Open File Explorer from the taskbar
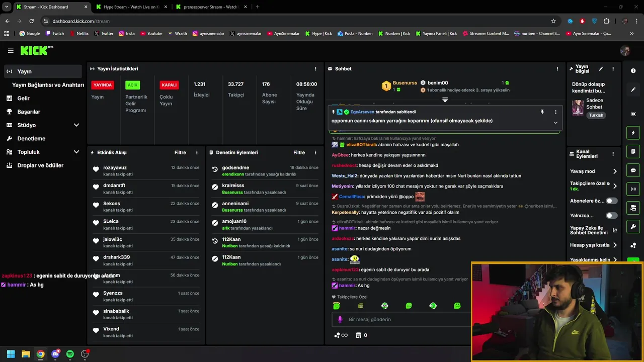This screenshot has height=362, width=644. [26, 354]
